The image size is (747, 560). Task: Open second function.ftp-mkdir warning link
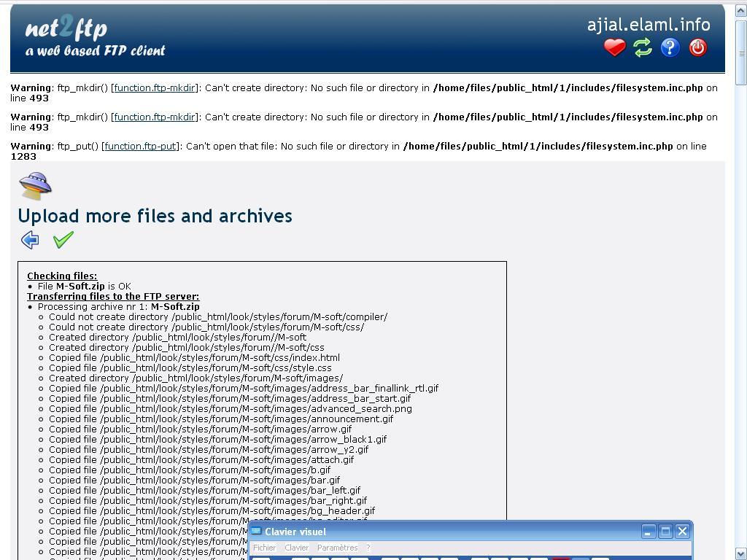pos(155,117)
